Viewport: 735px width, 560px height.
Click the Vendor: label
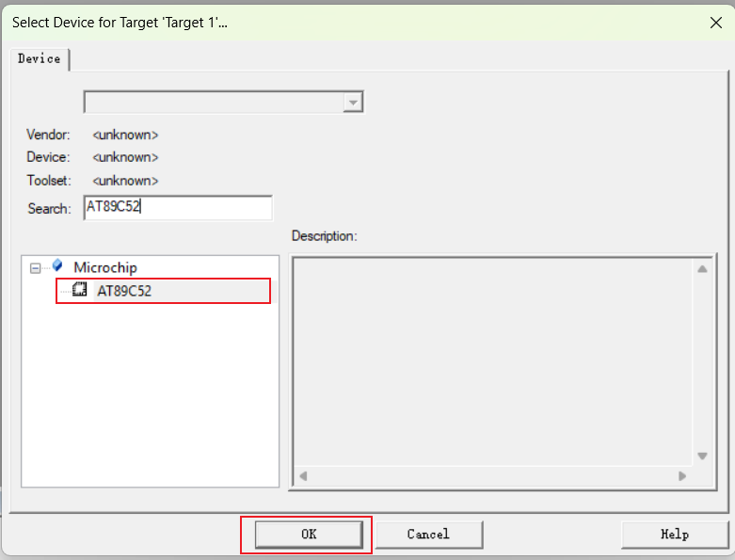coord(48,135)
